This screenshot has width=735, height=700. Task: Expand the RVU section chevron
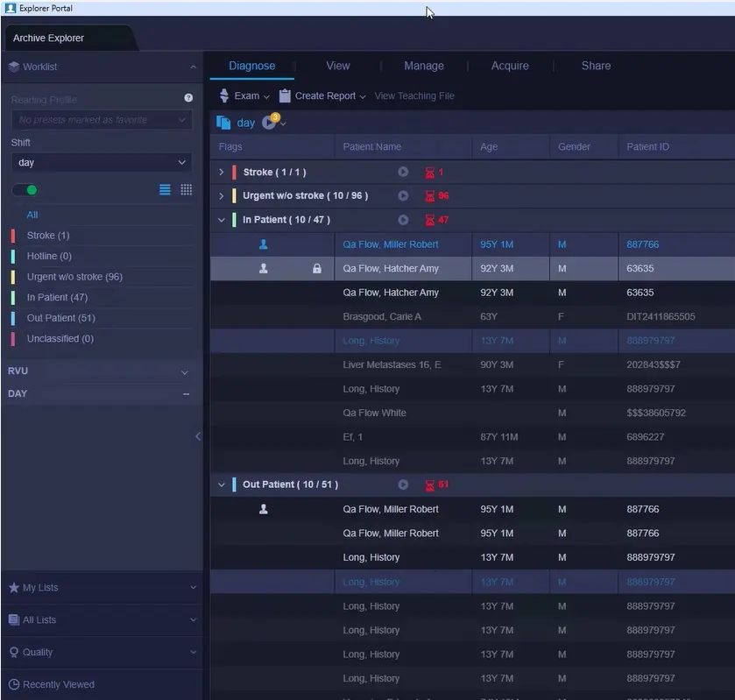click(x=185, y=372)
